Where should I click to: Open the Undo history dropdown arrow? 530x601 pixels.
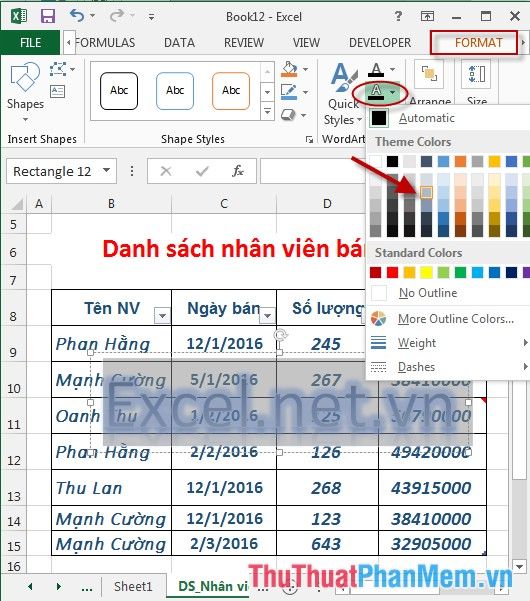tap(92, 16)
